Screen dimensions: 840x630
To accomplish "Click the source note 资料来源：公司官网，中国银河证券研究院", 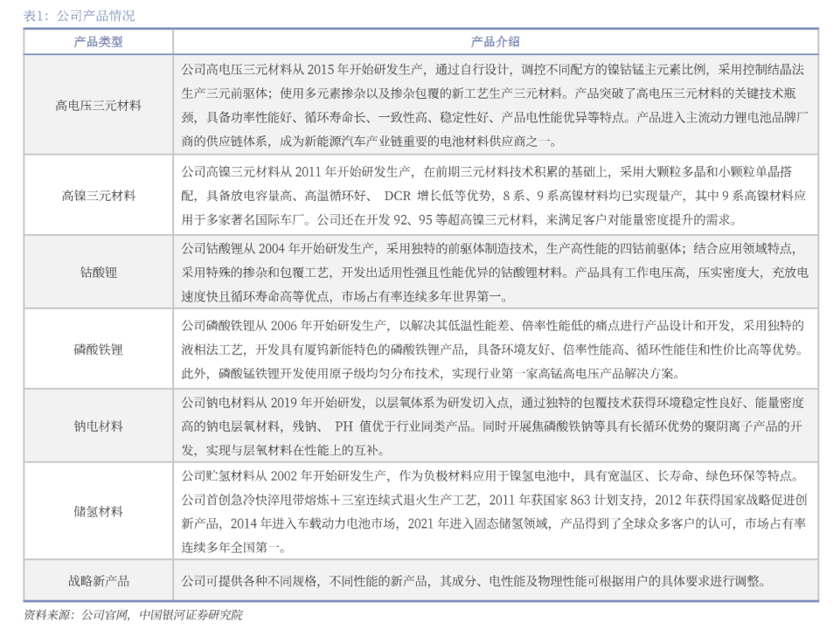I will (133, 614).
